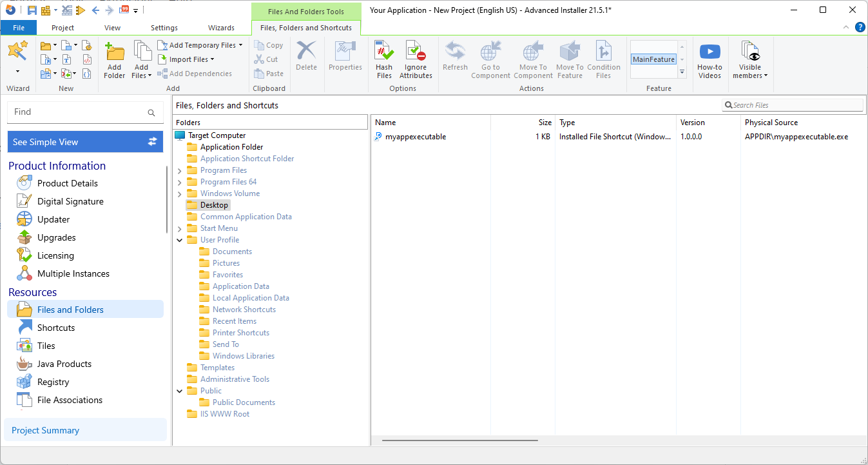Collapse the Public folder node
This screenshot has height=465, width=868.
pyautogui.click(x=179, y=391)
